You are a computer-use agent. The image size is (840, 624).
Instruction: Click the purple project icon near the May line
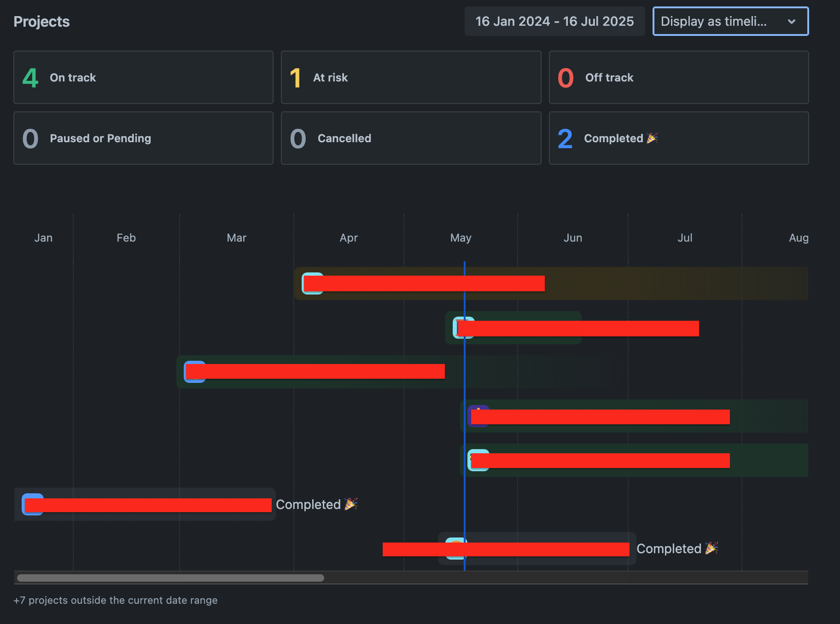[479, 416]
